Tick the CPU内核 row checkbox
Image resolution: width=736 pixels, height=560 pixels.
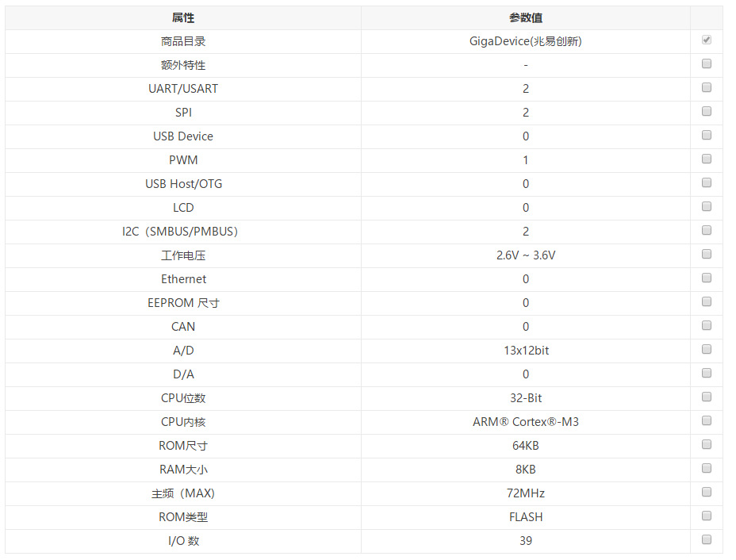[x=706, y=421]
